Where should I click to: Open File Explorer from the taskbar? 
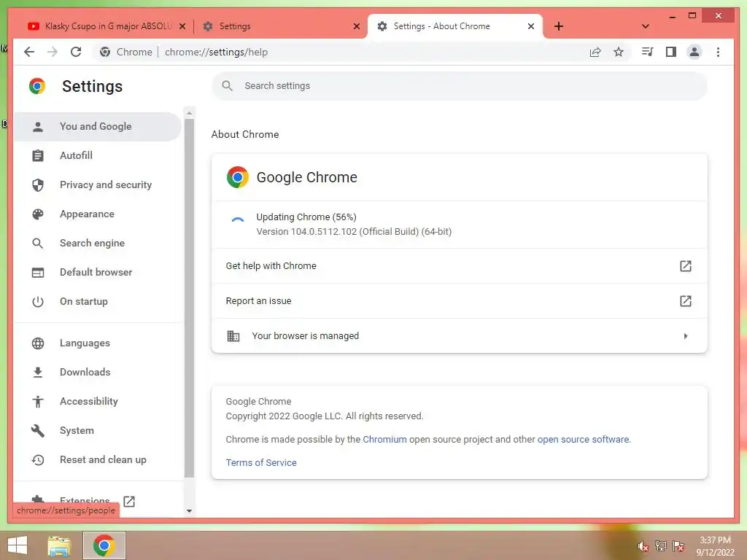coord(59,545)
